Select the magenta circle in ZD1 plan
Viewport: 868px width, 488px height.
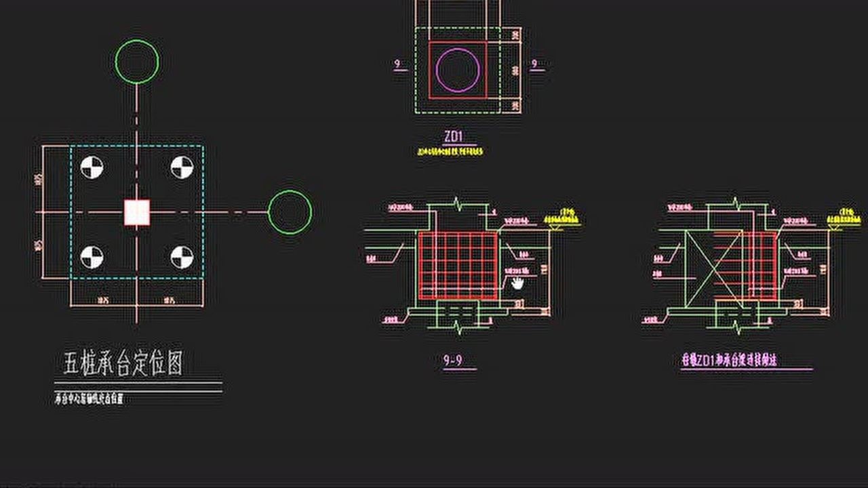pyautogui.click(x=458, y=69)
